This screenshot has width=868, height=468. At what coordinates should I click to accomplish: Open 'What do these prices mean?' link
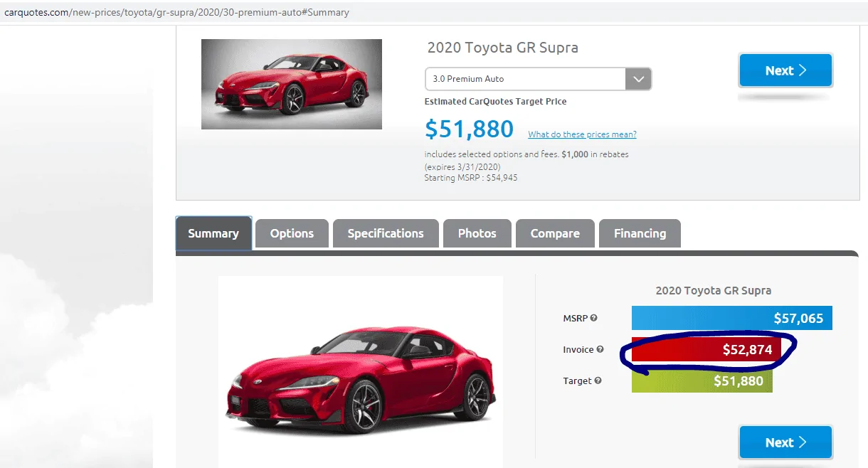tap(582, 134)
